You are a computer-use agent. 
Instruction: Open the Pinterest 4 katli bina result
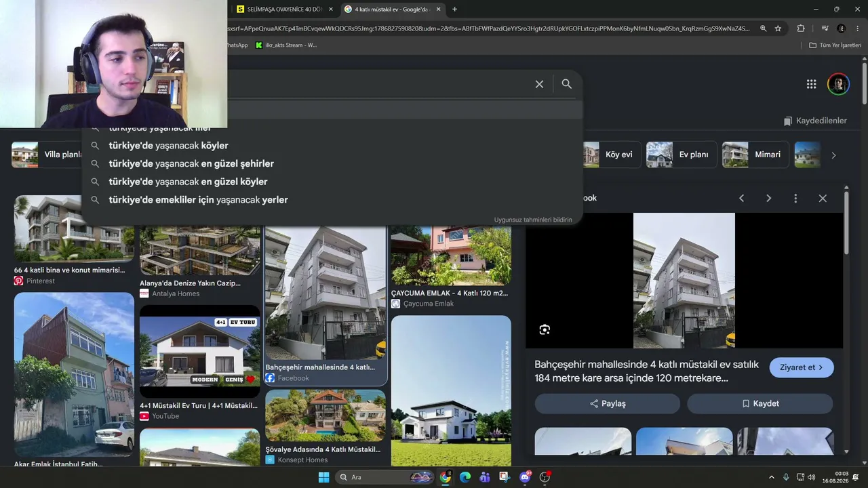pyautogui.click(x=74, y=229)
